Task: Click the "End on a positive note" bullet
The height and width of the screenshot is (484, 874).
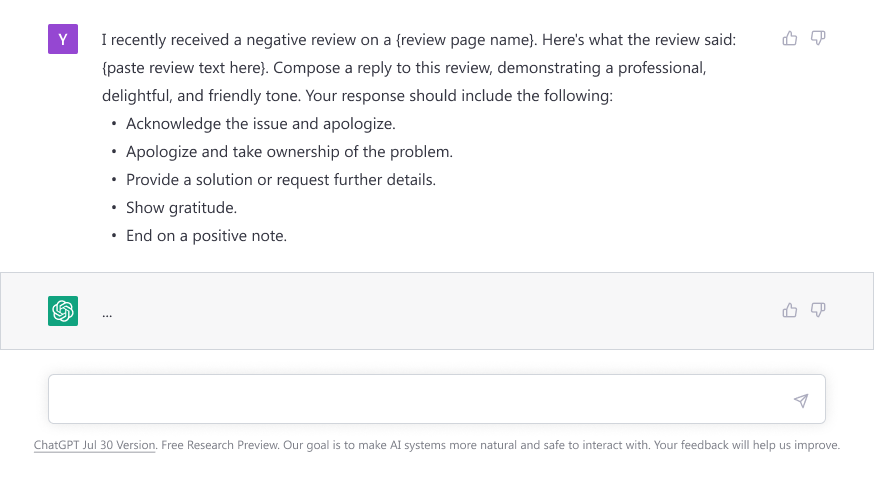Action: [x=206, y=236]
